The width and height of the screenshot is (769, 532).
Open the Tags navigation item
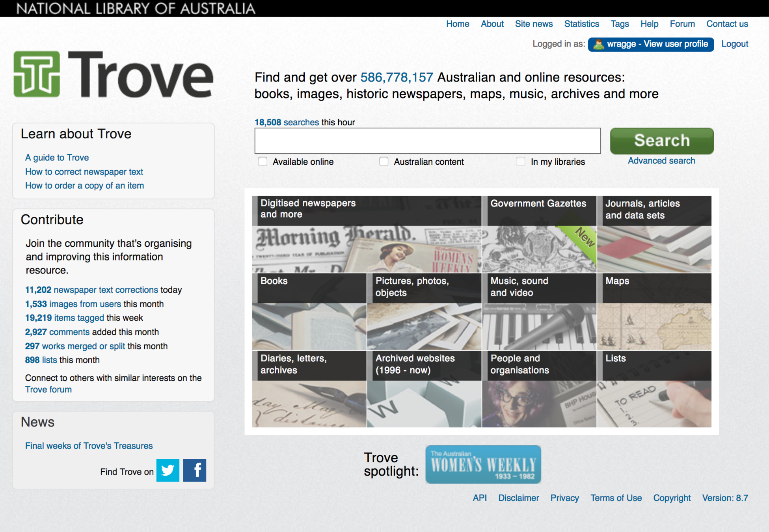pyautogui.click(x=619, y=24)
